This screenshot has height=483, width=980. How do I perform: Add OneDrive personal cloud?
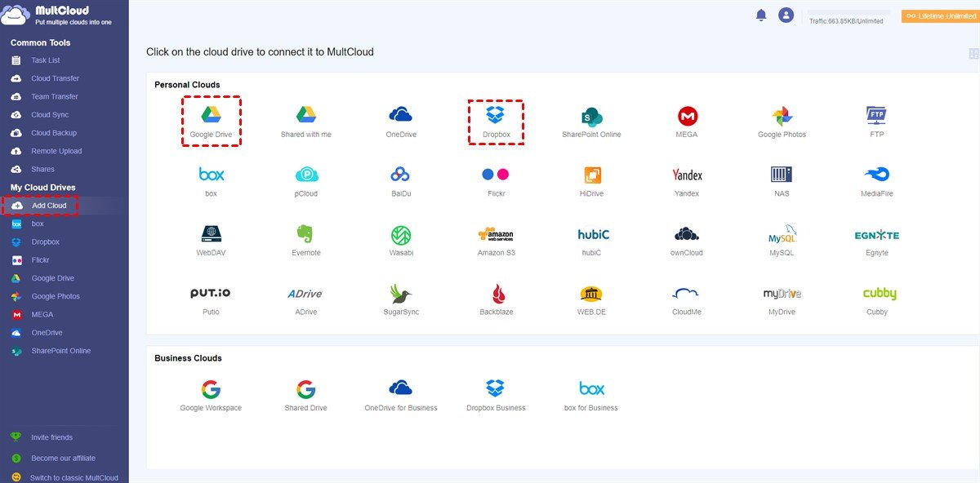[x=401, y=122]
